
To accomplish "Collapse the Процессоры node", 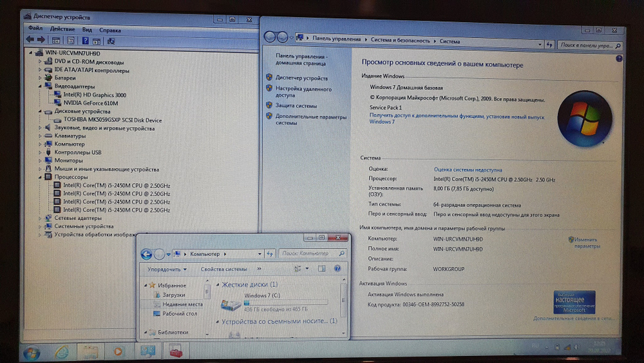I will coord(40,177).
